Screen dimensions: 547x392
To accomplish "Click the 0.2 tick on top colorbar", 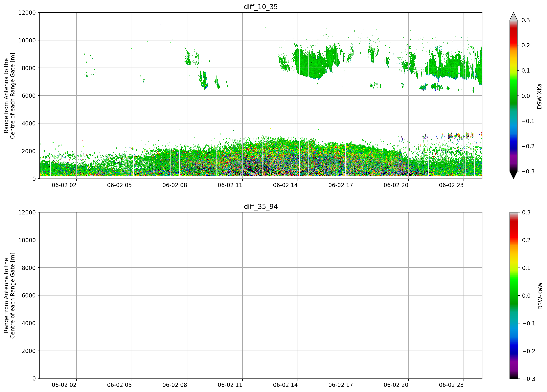I will tap(526, 45).
